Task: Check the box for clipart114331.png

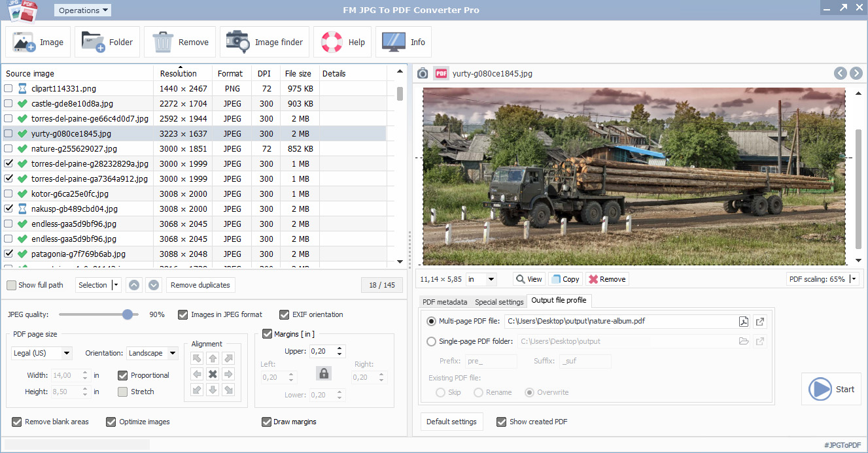Action: coord(9,88)
